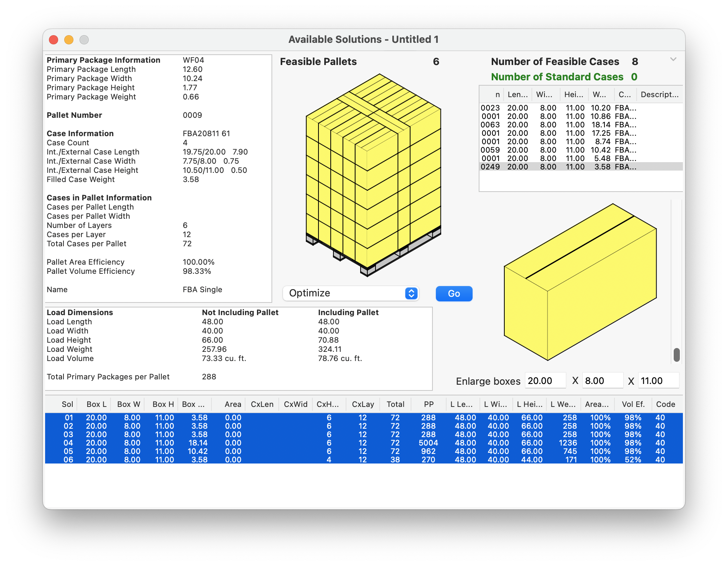Sort solutions by CxLen column header
This screenshot has height=566, width=728.
(262, 404)
